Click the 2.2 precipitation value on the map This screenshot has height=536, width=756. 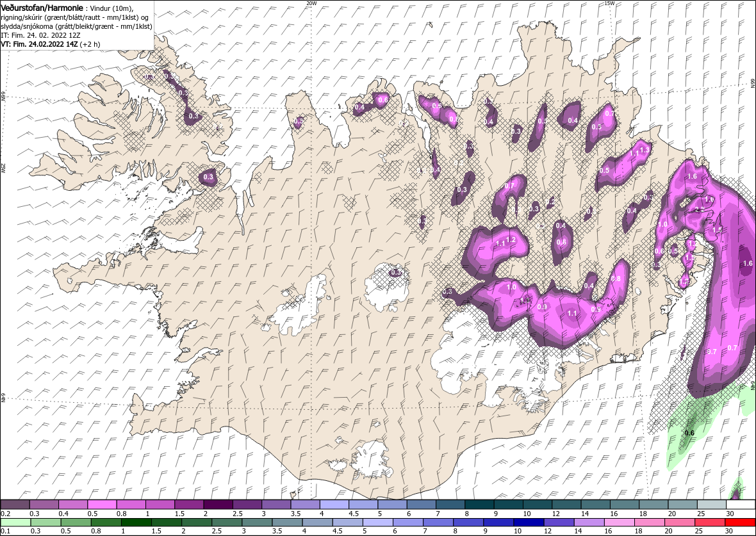pos(699,209)
